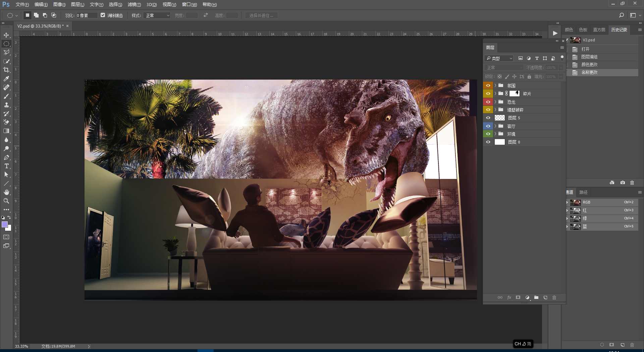Image resolution: width=644 pixels, height=352 pixels.
Task: Click the background color swatch
Action: pos(9,229)
